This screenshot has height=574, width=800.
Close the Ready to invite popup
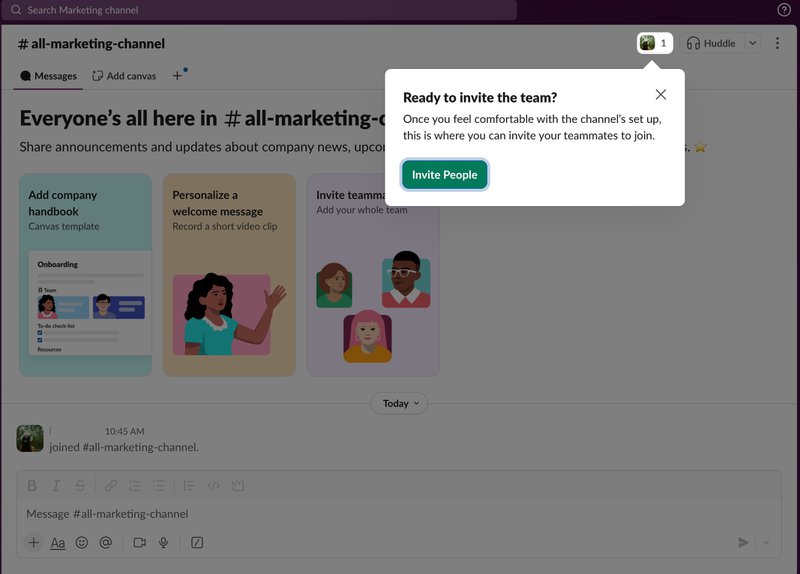(661, 94)
